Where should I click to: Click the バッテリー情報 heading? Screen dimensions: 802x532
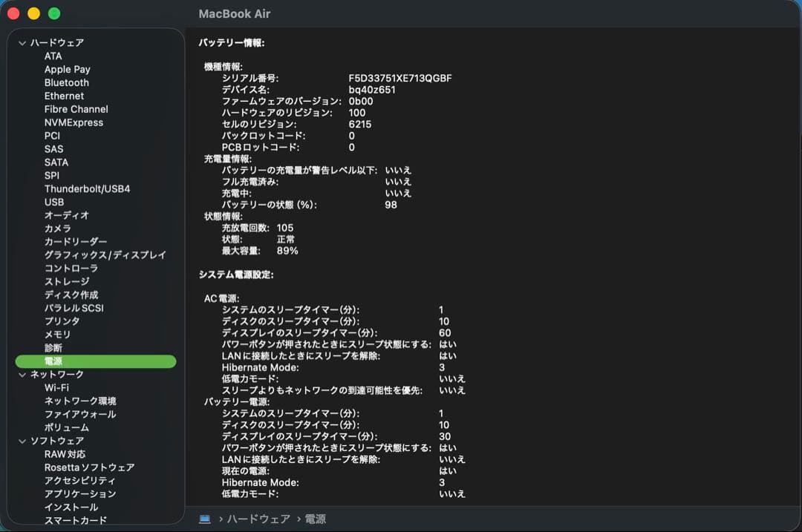231,43
